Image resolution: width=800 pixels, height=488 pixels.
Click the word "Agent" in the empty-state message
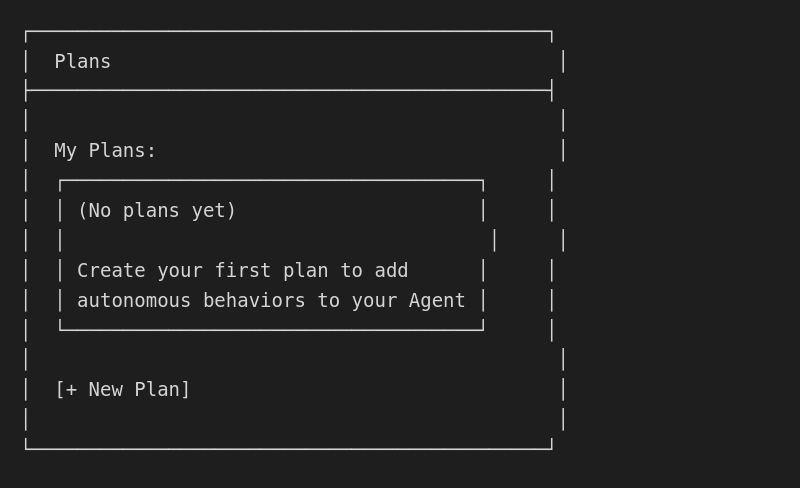[x=437, y=301]
